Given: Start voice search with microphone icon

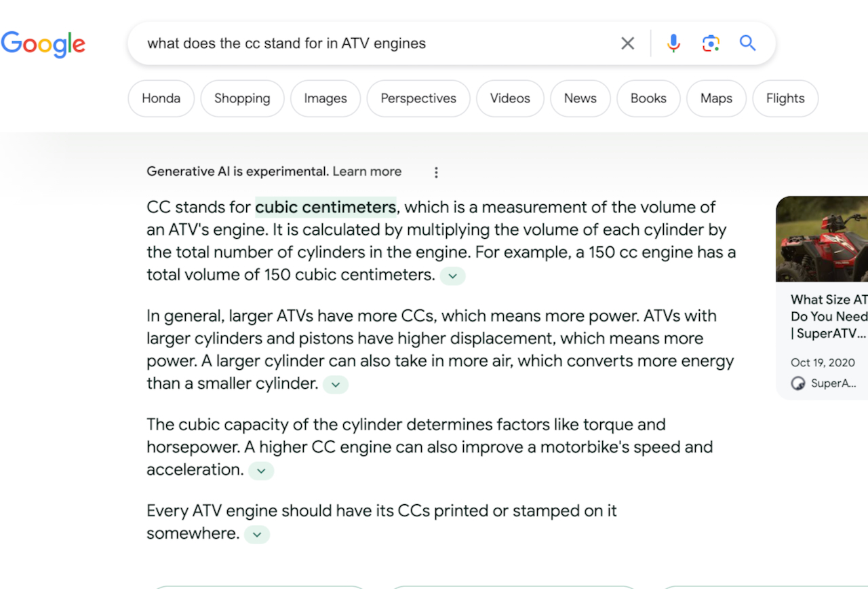Looking at the screenshot, I should coord(673,43).
